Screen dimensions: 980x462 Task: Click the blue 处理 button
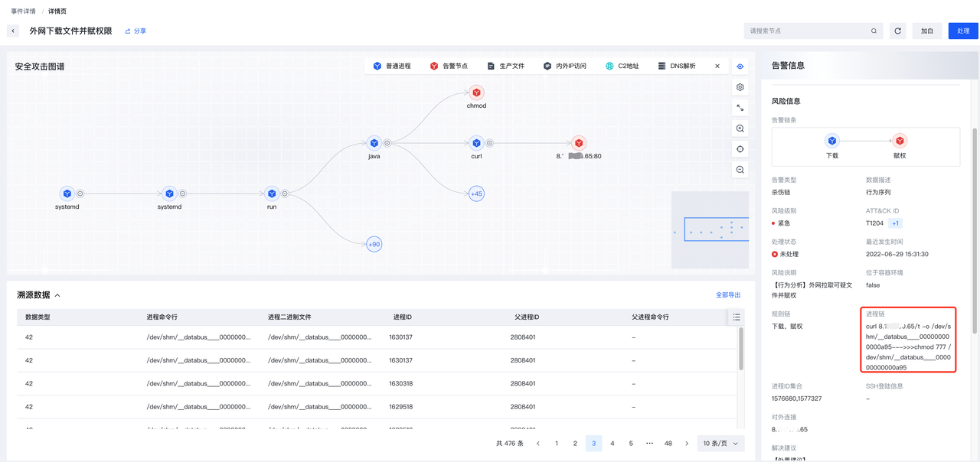click(x=963, y=31)
